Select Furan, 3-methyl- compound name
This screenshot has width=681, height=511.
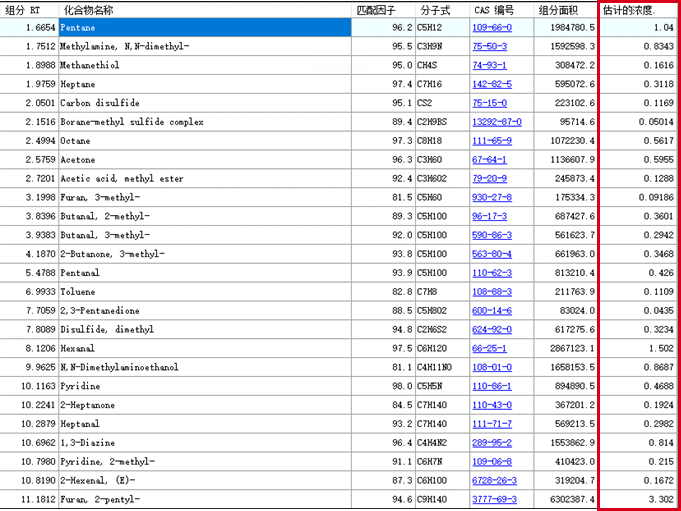point(100,198)
